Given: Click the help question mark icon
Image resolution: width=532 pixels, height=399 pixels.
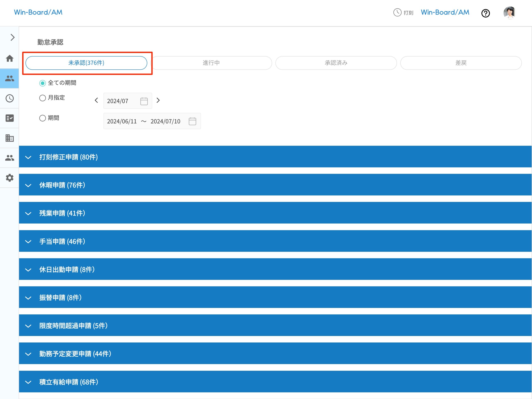Looking at the screenshot, I should point(485,13).
